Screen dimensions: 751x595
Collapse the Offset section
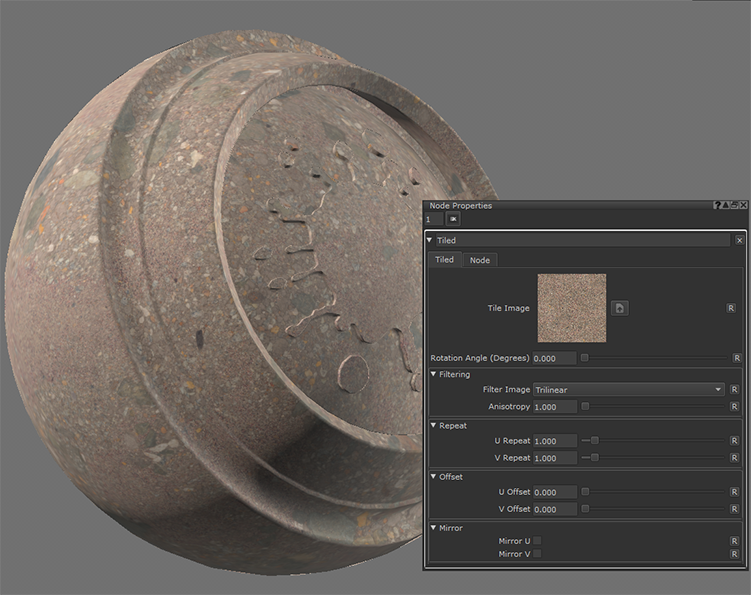click(434, 477)
